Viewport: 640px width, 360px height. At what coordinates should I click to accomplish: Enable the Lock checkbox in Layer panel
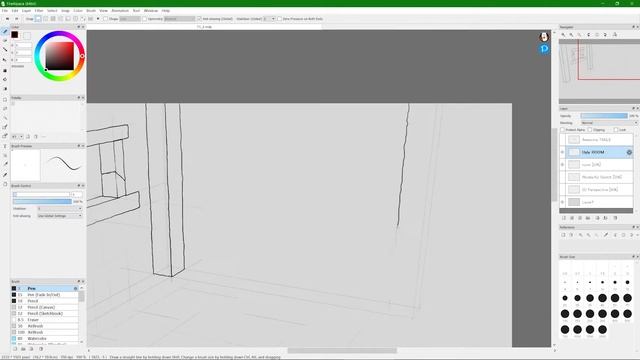coord(616,130)
